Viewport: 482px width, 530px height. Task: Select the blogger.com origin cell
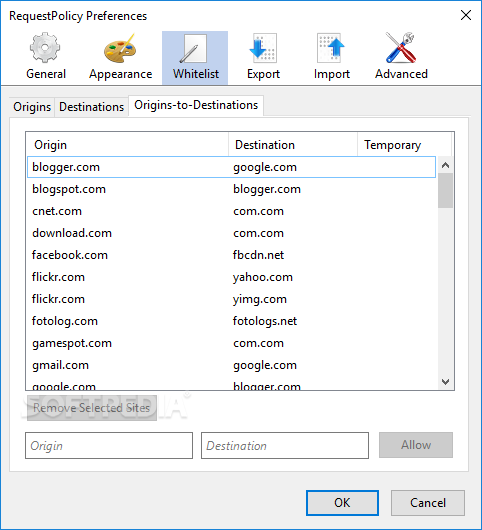pos(66,167)
